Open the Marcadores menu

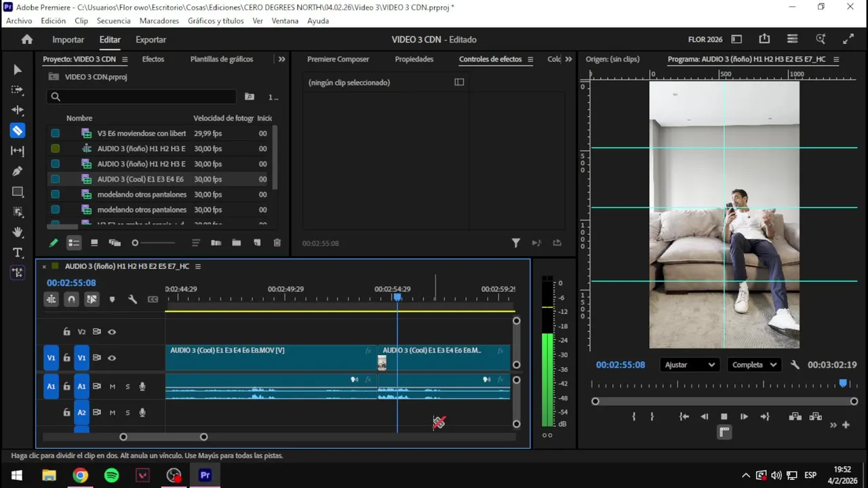[x=159, y=21]
